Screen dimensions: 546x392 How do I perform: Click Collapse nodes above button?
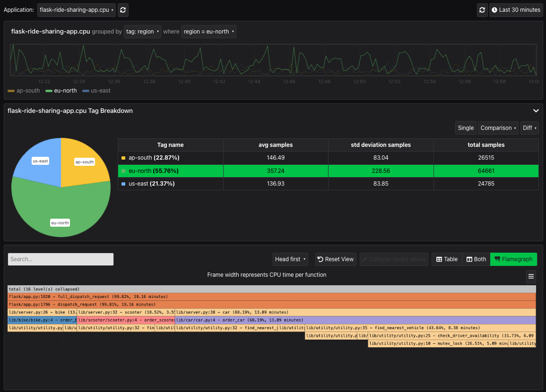(394, 259)
